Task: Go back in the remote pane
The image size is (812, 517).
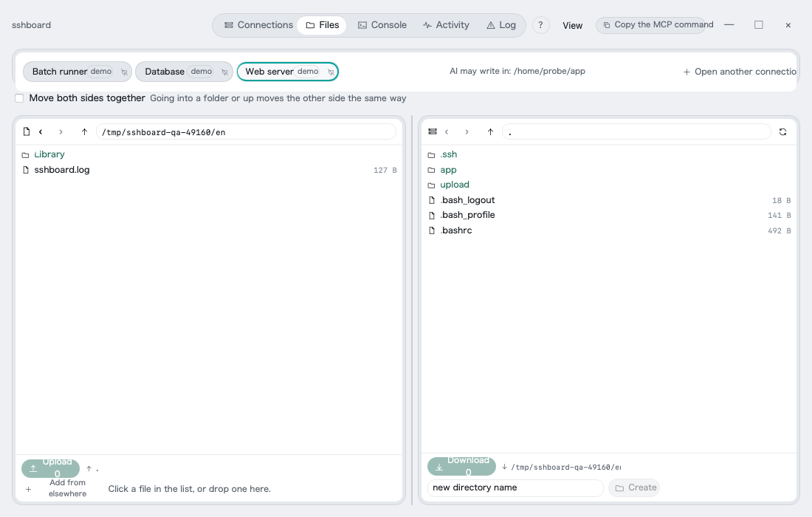Action: point(447,131)
